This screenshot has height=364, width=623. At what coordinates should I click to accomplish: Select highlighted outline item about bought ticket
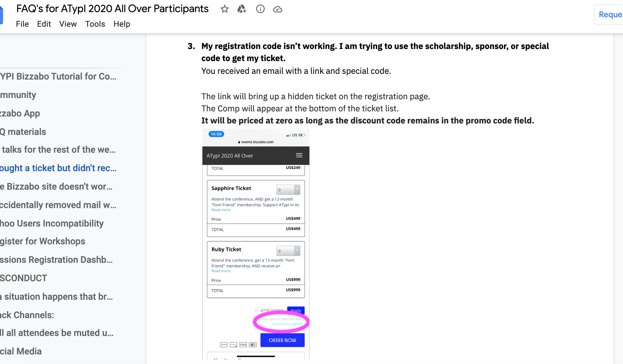pyautogui.click(x=58, y=168)
